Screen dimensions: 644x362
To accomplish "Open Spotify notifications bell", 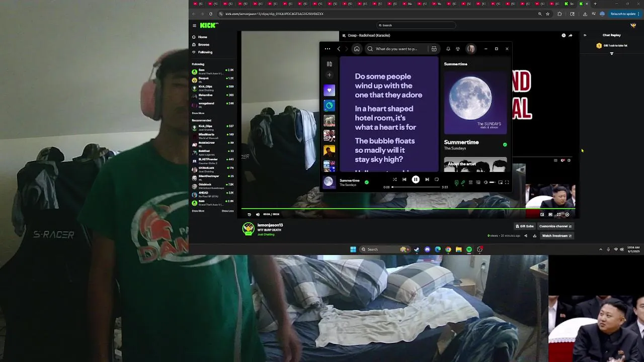I will [x=448, y=49].
